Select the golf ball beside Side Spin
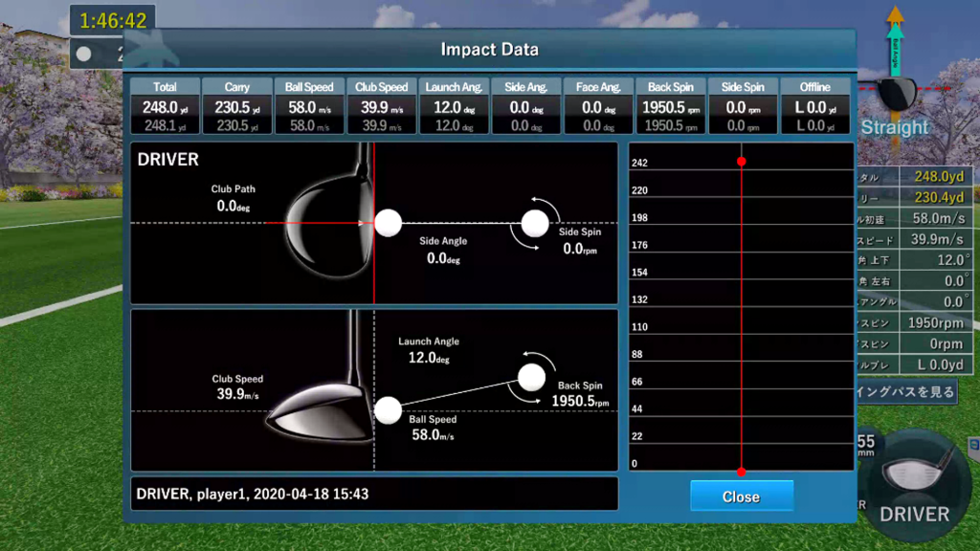The image size is (980, 551). point(535,223)
